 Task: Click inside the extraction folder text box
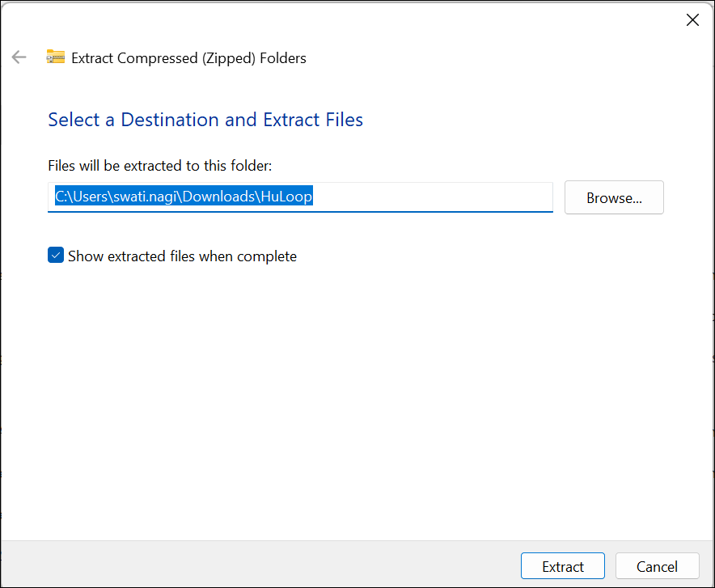(x=300, y=197)
